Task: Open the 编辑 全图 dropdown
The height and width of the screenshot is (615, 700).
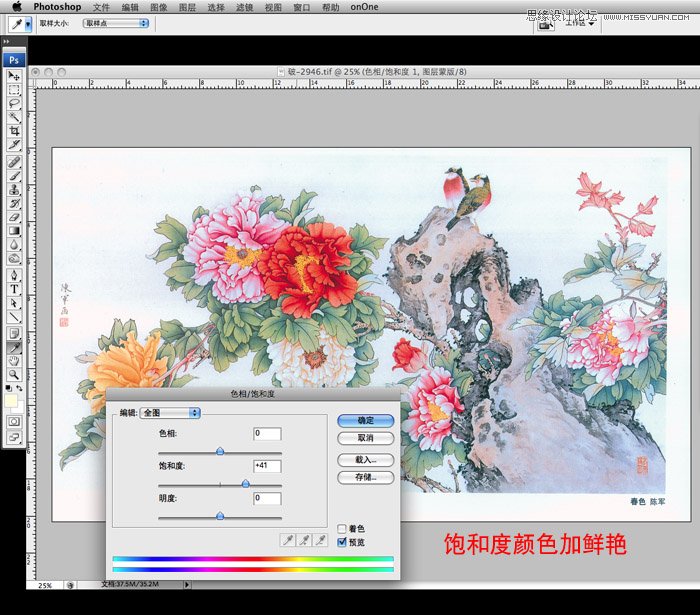Action: point(170,413)
